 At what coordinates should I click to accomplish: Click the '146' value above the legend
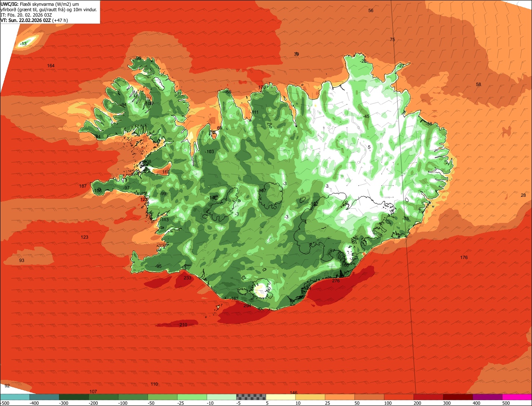pos(293,392)
